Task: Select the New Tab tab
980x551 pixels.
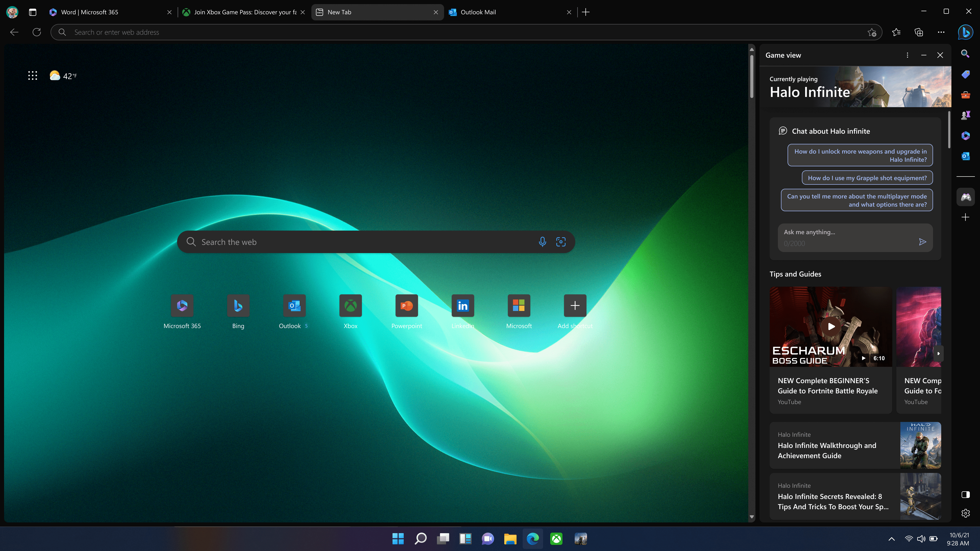Action: pyautogui.click(x=377, y=12)
